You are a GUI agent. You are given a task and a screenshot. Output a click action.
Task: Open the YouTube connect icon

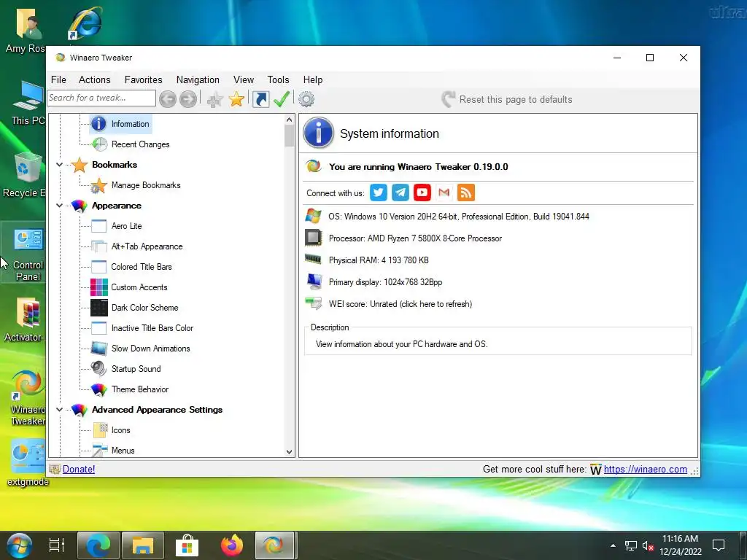pos(422,192)
